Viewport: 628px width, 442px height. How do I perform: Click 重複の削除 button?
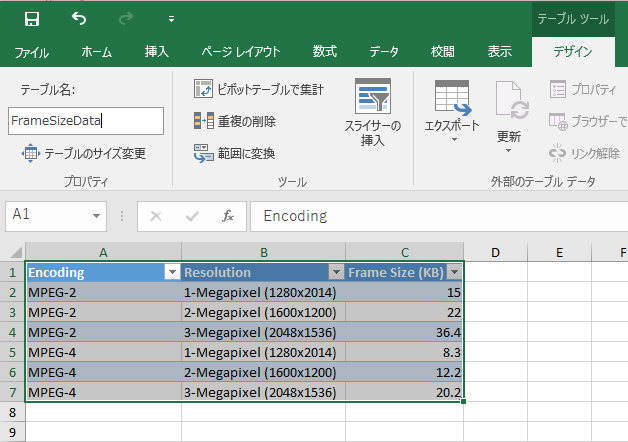(235, 121)
